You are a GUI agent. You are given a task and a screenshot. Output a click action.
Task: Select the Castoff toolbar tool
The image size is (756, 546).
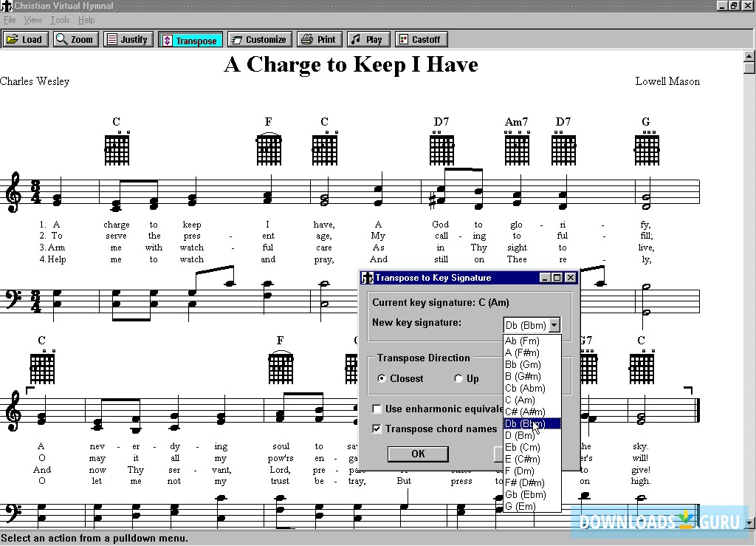[x=421, y=38]
